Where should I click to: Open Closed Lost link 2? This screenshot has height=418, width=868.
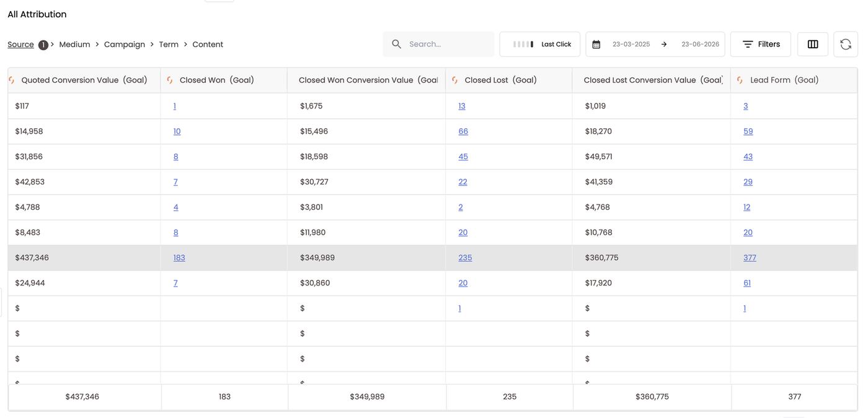[x=461, y=207]
